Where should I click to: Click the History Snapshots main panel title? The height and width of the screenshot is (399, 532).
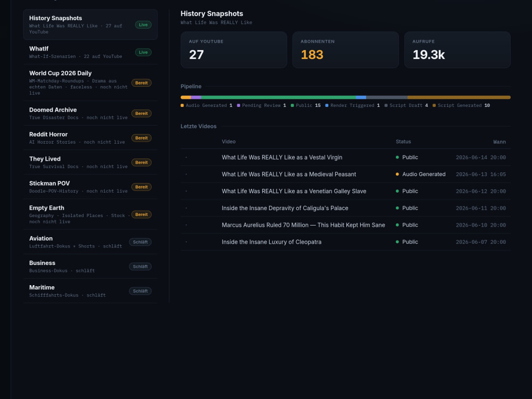(x=212, y=14)
